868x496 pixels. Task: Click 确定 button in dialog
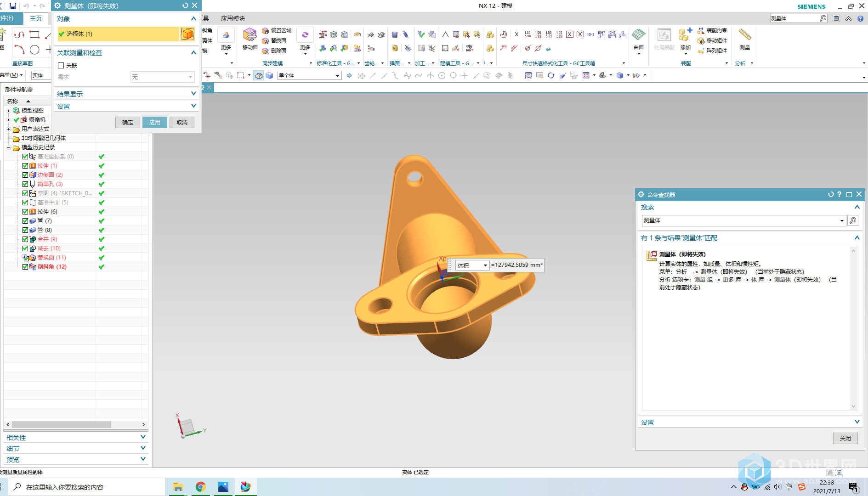[128, 123]
